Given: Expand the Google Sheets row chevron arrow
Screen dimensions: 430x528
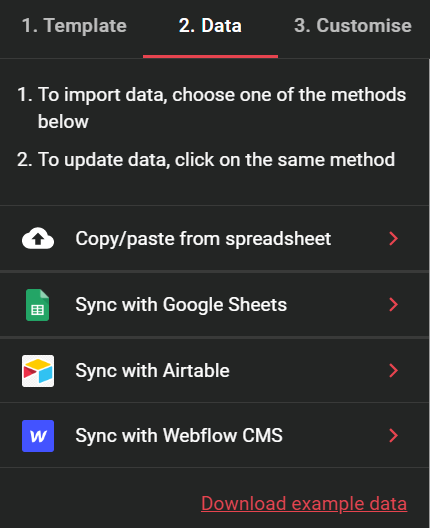Looking at the screenshot, I should tap(393, 304).
